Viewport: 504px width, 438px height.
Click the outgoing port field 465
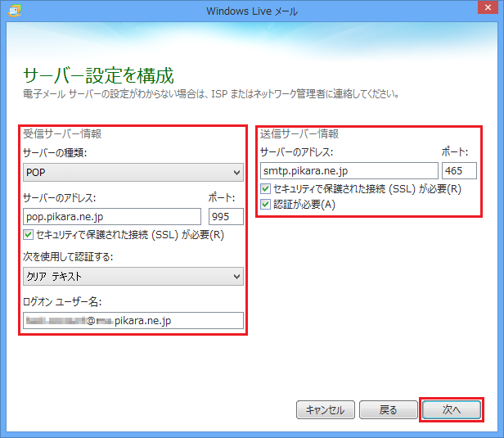[x=459, y=171]
